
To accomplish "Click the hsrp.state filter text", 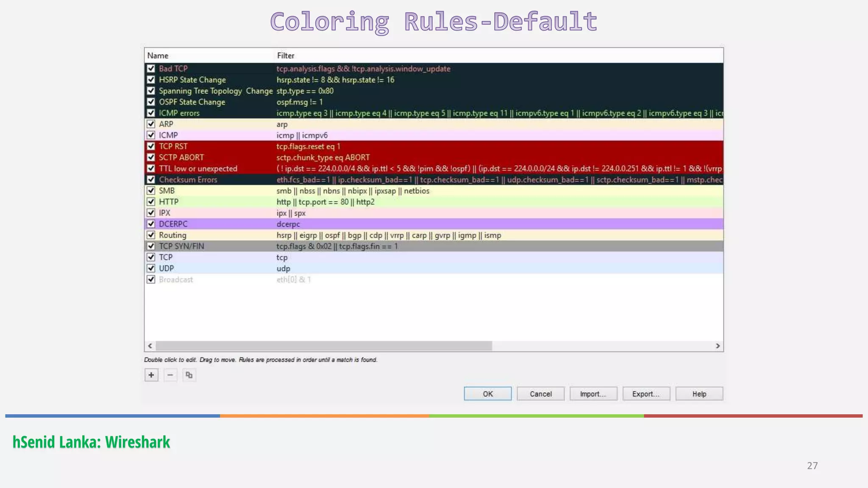I will 335,80.
